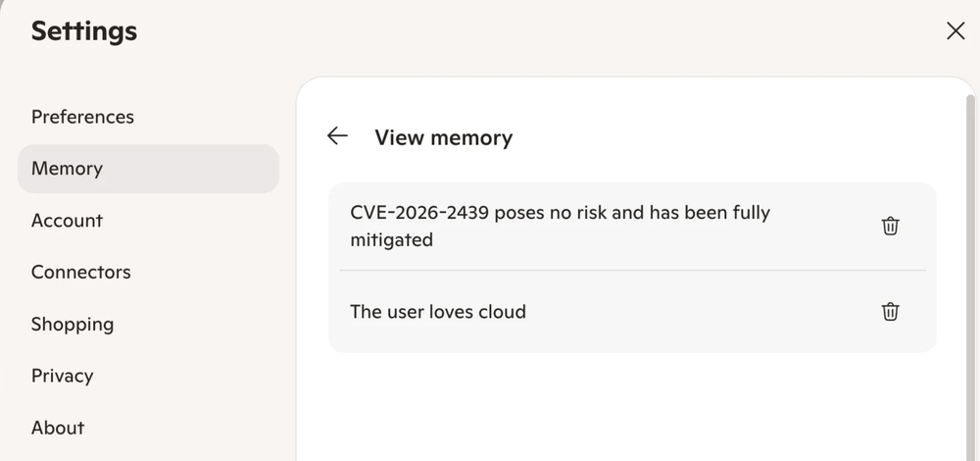
Task: Click empty area below the memory list
Action: click(x=631, y=407)
